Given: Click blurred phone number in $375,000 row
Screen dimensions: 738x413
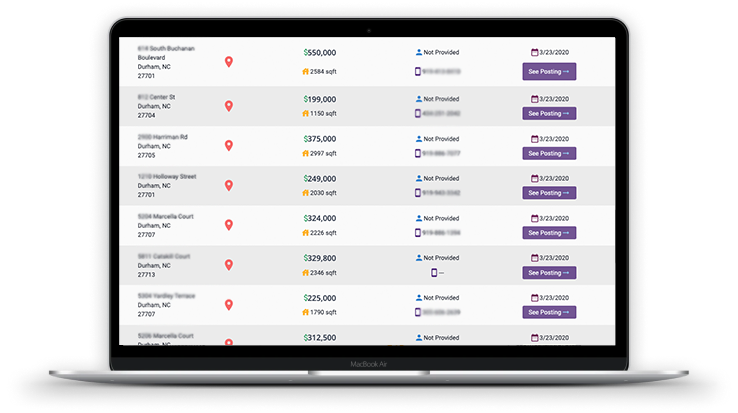Looking at the screenshot, I should point(441,154).
